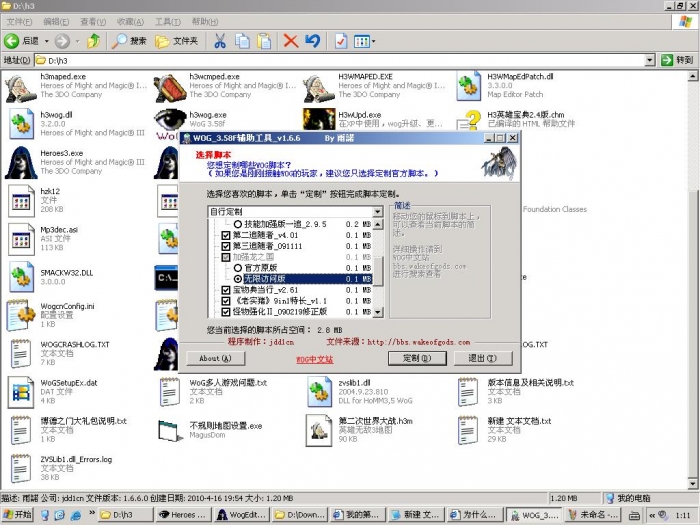Toggle 《老实猫》9in1特长_v1.1 checkbox
Image resolution: width=700 pixels, height=525 pixels.
point(226,301)
